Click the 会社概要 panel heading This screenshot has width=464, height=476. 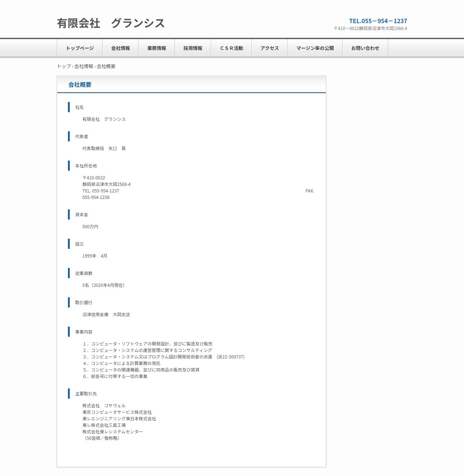(x=80, y=85)
